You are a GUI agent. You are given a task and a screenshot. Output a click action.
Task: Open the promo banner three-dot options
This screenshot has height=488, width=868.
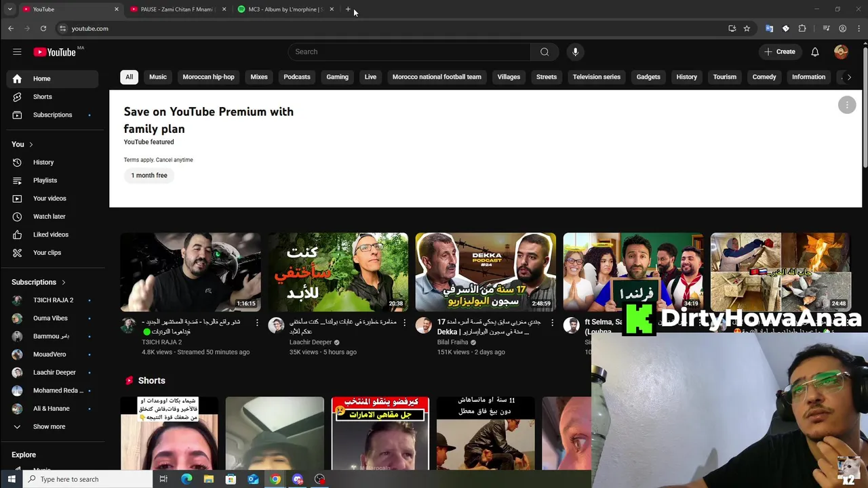pyautogui.click(x=847, y=104)
